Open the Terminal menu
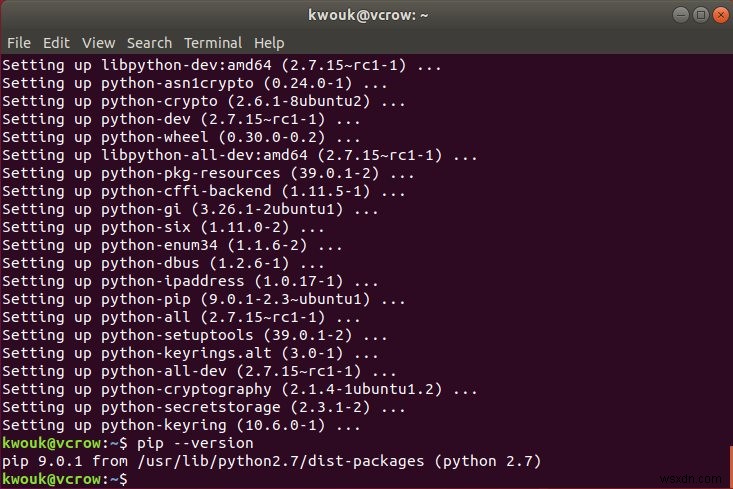 [212, 43]
